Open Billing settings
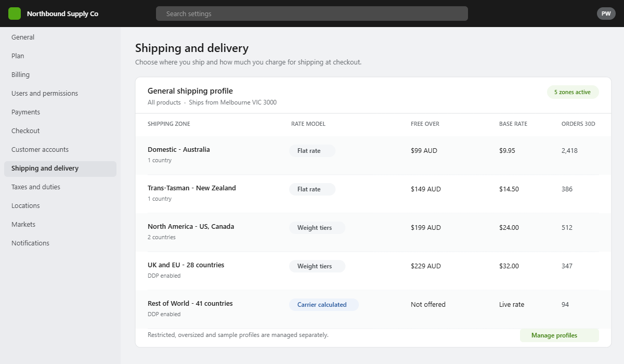Screen dimensions: 624x364 coord(60,75)
